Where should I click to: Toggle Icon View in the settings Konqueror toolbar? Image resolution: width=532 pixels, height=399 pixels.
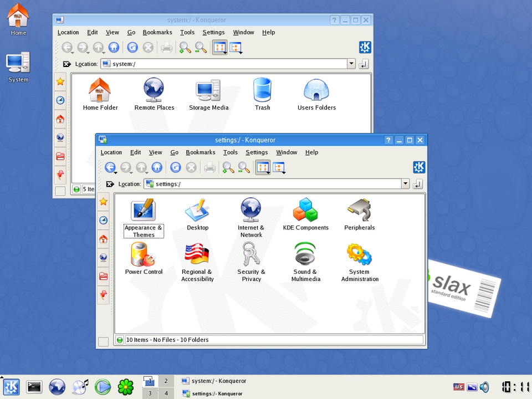pos(263,167)
